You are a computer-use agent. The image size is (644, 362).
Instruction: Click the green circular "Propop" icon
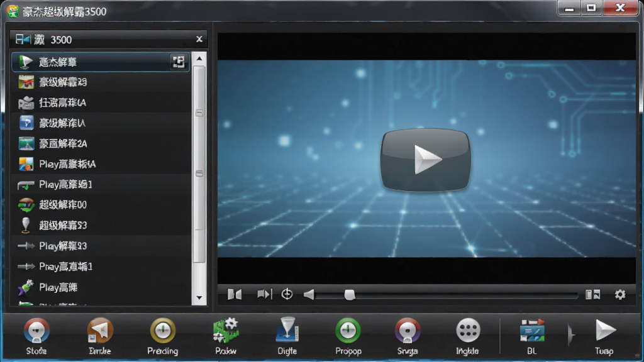(x=348, y=331)
